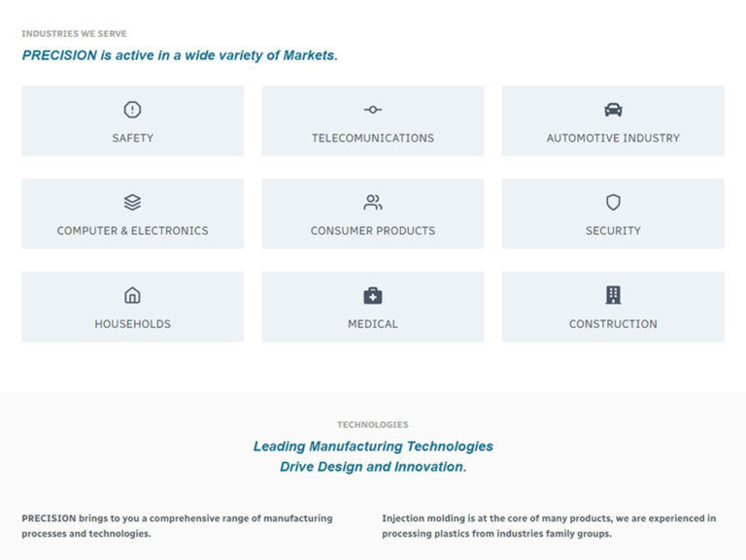This screenshot has width=746, height=560.
Task: Open the HOUSEHOLDS label text
Action: 132,324
